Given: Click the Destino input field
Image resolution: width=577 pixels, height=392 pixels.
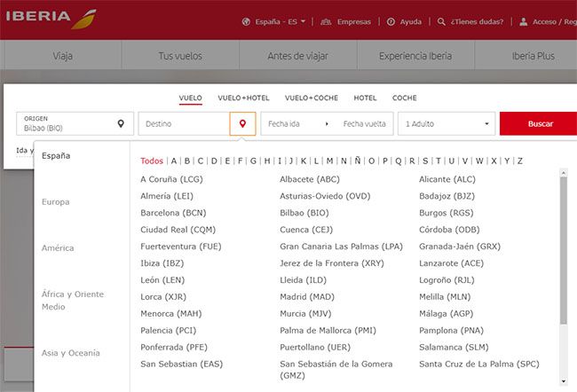Looking at the screenshot, I should point(183,124).
